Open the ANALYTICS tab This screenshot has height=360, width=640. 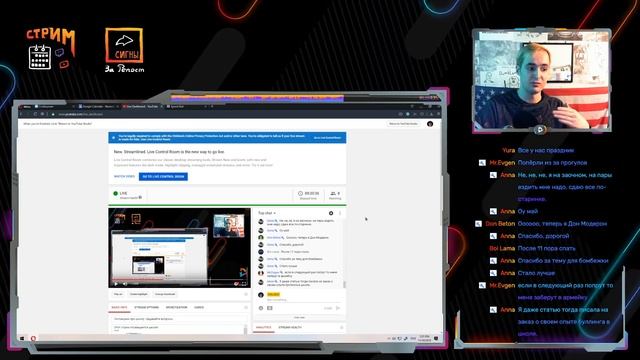point(263,327)
